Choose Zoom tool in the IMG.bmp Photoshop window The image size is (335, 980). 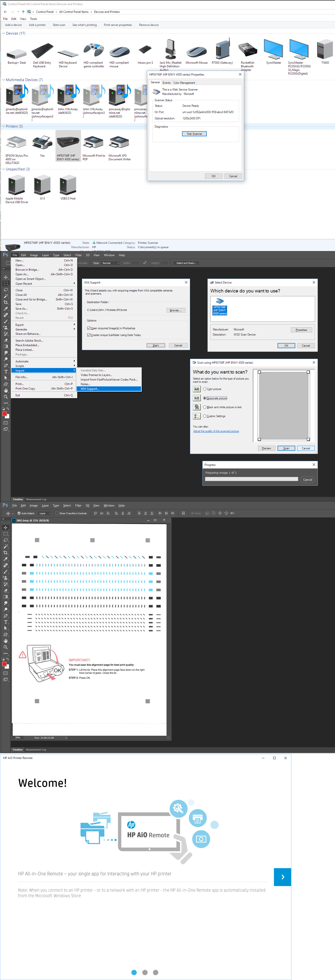point(5,647)
